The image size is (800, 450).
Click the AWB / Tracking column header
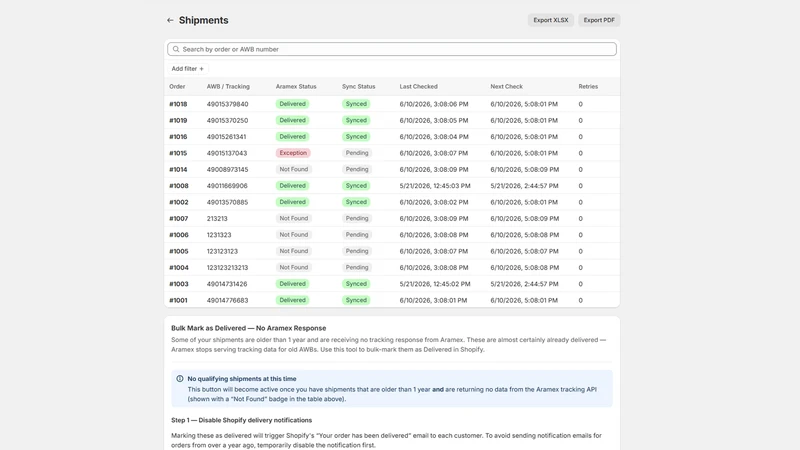pyautogui.click(x=228, y=87)
